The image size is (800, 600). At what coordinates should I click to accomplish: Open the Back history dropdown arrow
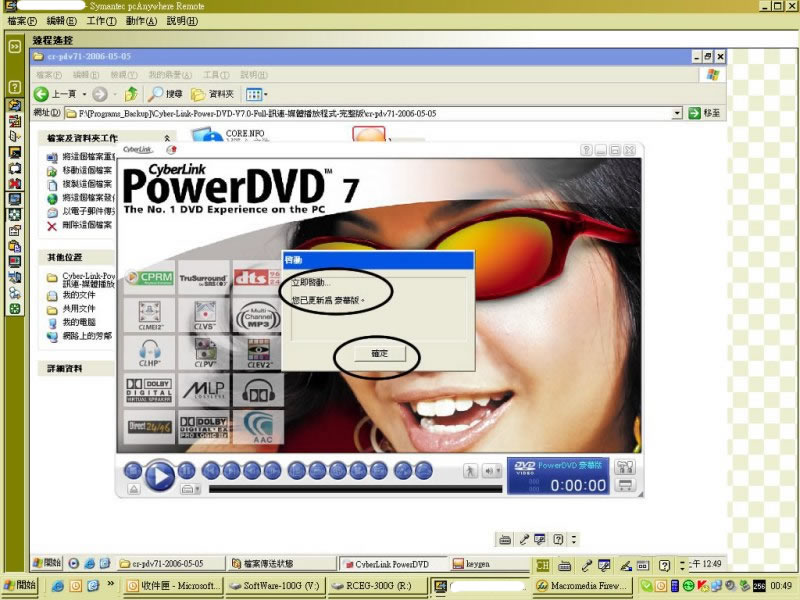tap(84, 94)
